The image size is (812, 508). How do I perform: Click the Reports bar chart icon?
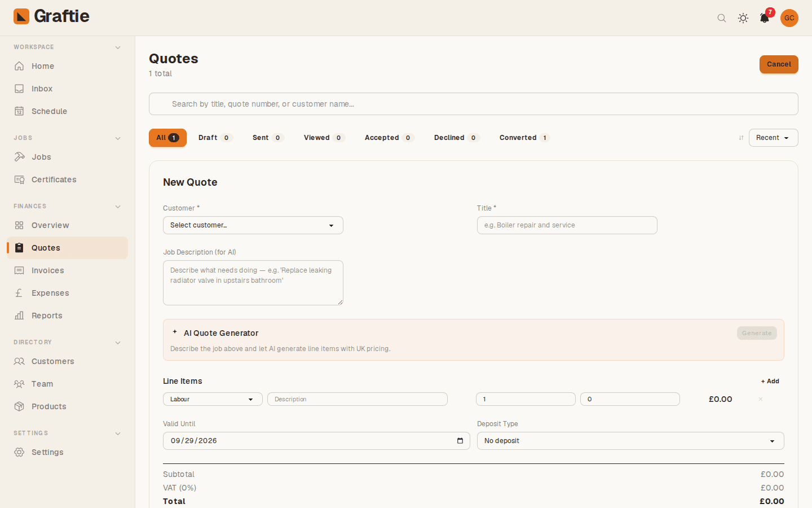[x=19, y=316]
